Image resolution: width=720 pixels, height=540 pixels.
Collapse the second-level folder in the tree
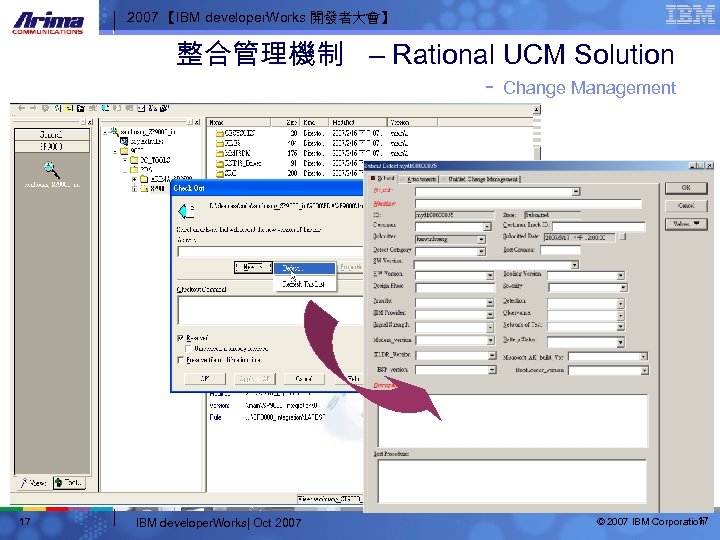tap(116, 151)
